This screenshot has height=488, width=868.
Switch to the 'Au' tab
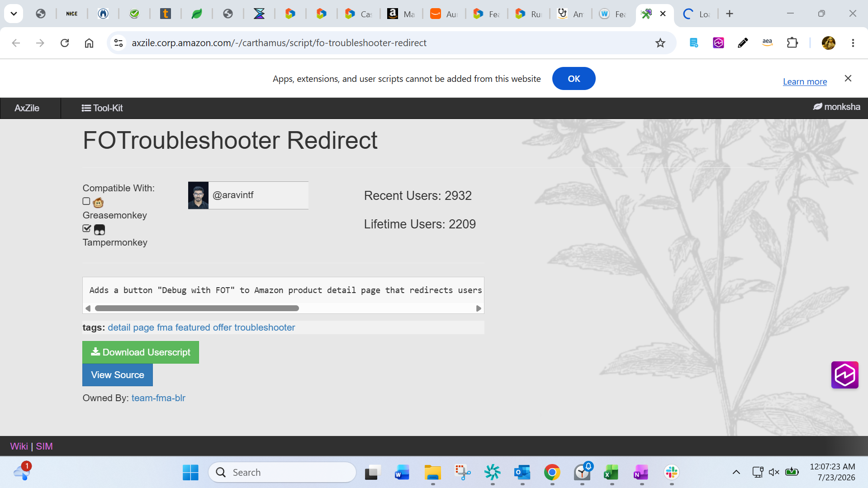tap(444, 14)
